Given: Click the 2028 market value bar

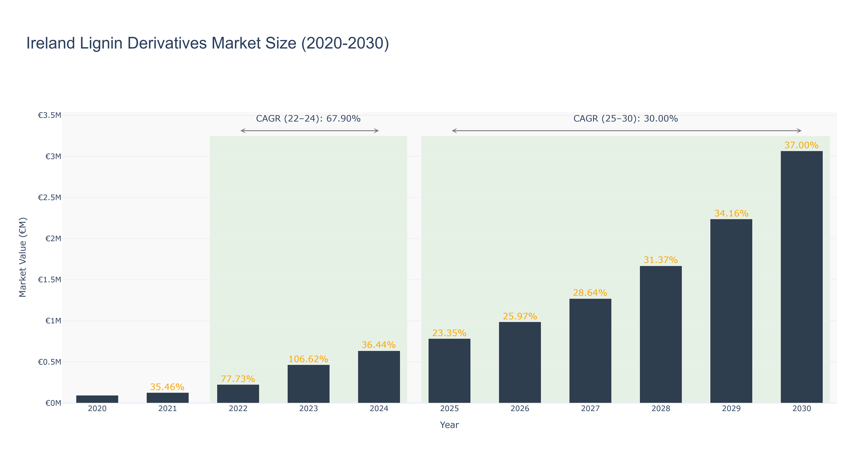Looking at the screenshot, I should click(x=661, y=335).
